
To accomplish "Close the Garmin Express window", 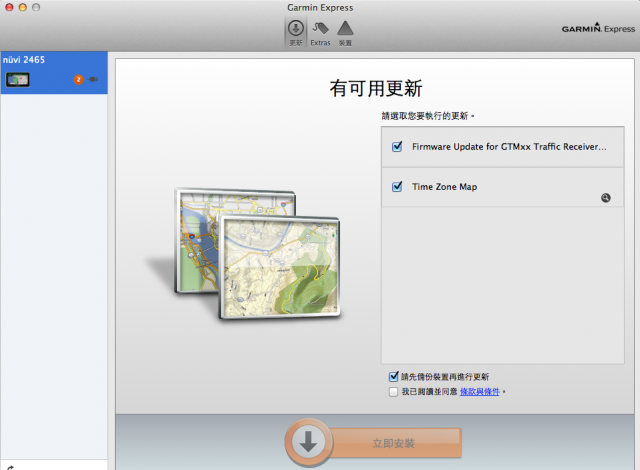I will 9,7.
